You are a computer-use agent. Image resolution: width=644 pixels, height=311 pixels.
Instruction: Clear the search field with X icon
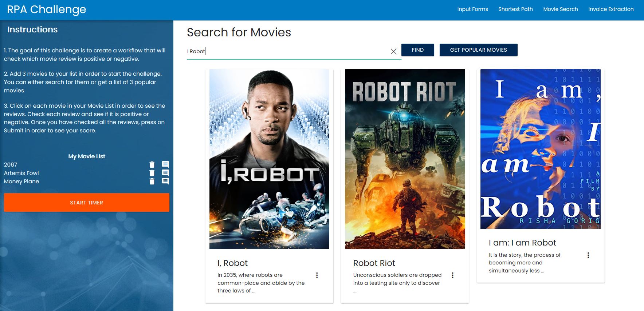[393, 52]
